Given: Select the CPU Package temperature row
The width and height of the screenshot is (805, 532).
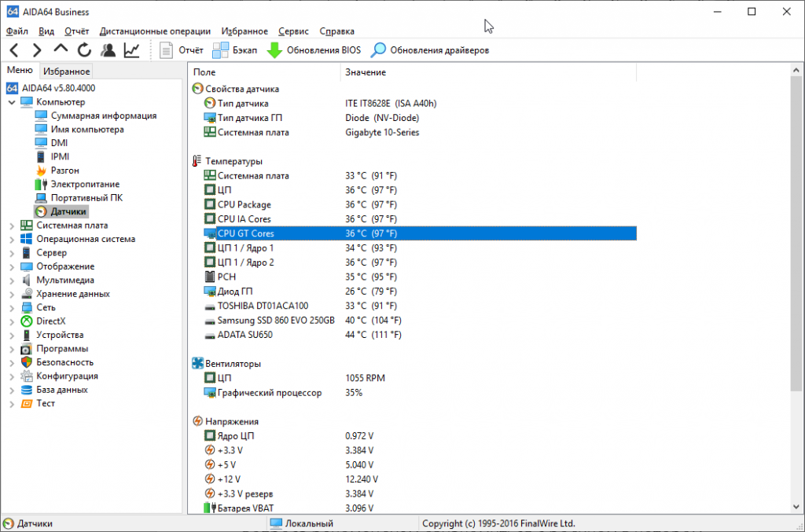Looking at the screenshot, I should (420, 204).
